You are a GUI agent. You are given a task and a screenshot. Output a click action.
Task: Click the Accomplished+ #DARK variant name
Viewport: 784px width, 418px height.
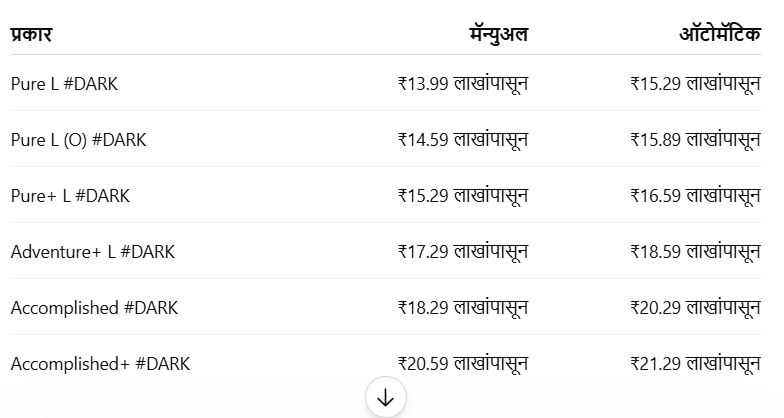tap(100, 364)
